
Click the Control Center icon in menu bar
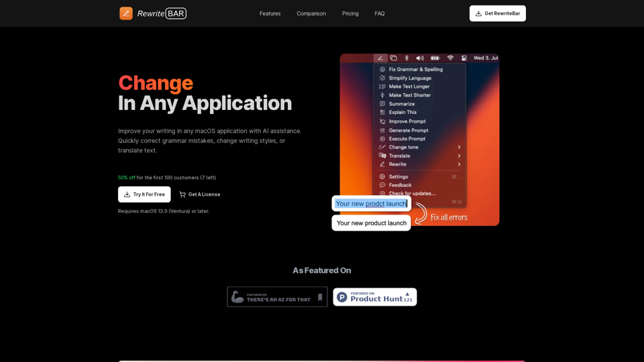464,58
